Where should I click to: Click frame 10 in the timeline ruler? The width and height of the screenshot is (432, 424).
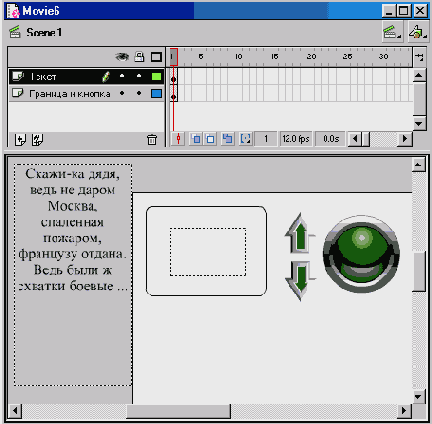tap(239, 57)
